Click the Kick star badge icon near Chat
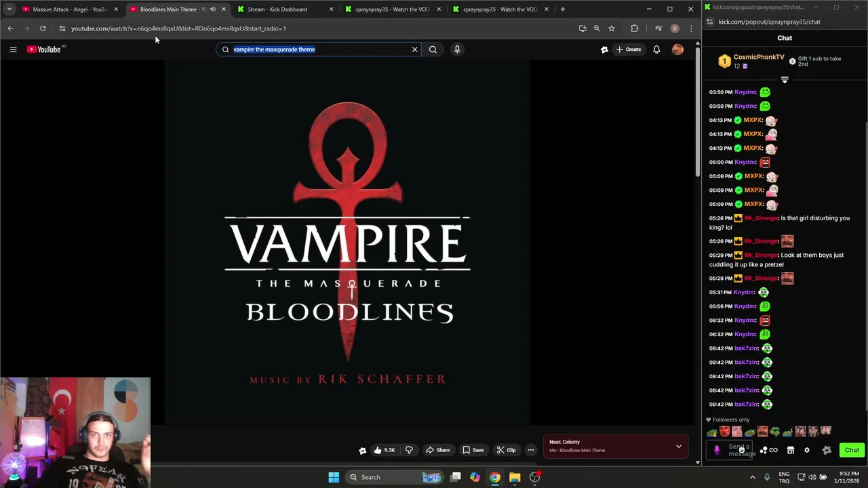Viewport: 868px width, 488px height. 827,450
